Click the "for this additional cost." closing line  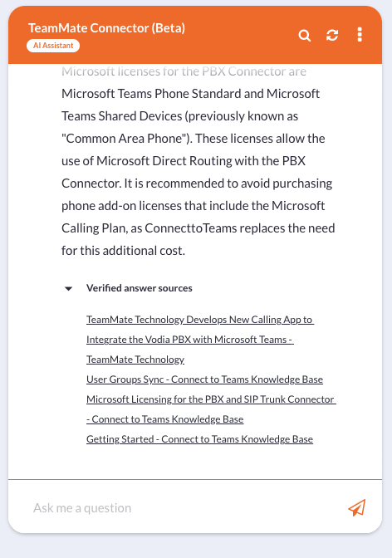(123, 250)
